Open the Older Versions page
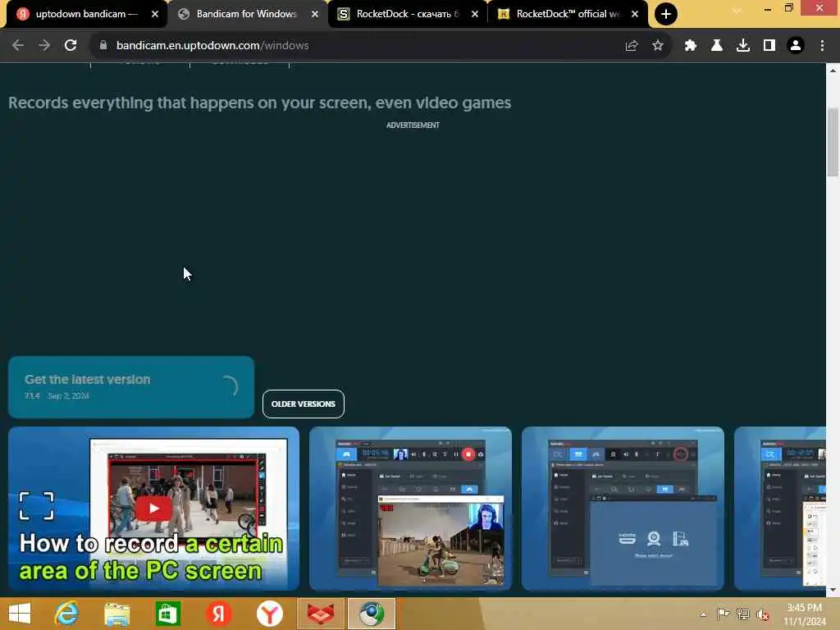Screen dimensions: 840x630 tap(304, 404)
